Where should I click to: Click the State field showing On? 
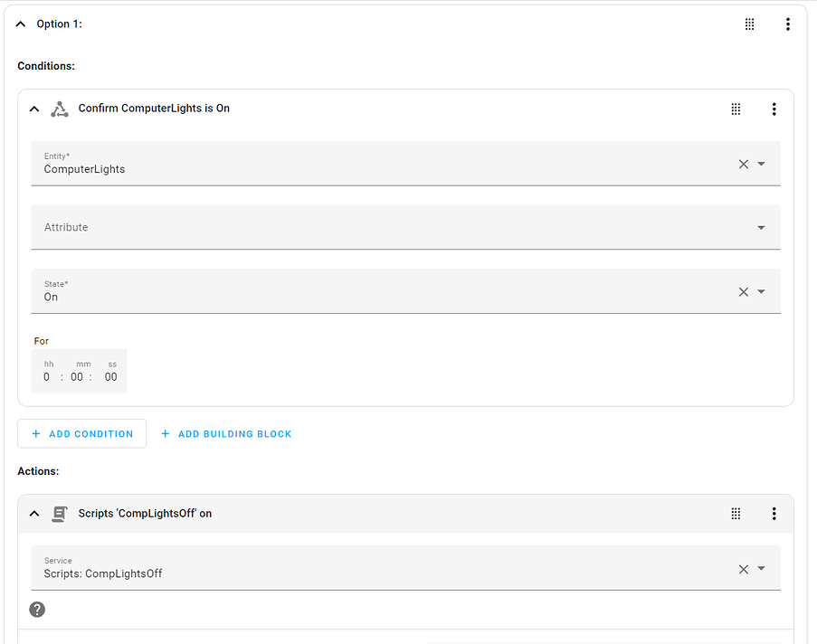(406, 291)
